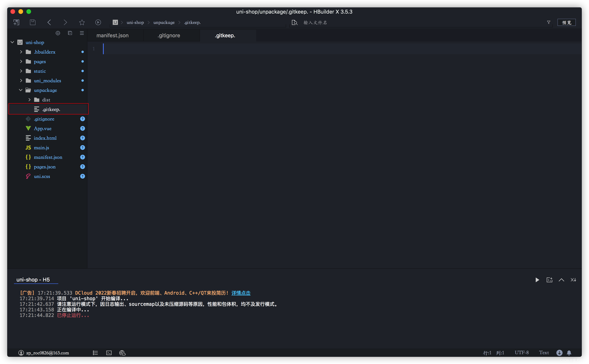Click the zp_roc0826@163.com account label
The image size is (589, 364).
tap(48, 353)
